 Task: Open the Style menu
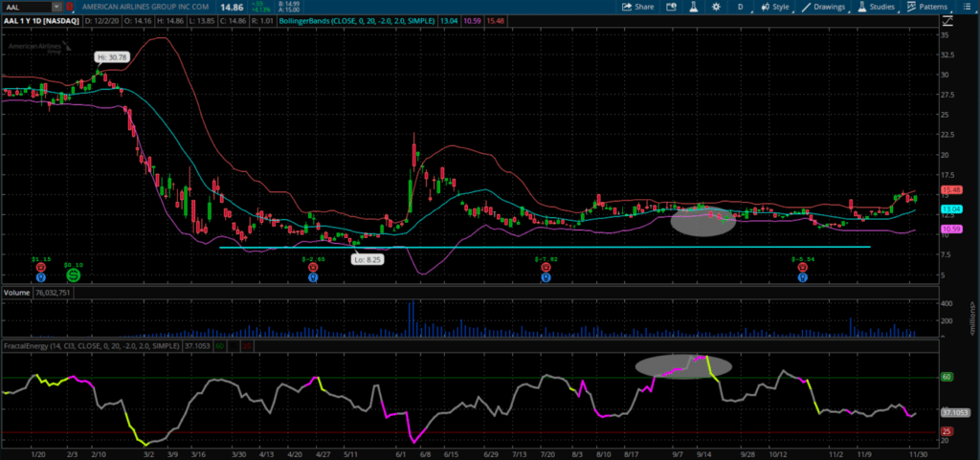[775, 7]
